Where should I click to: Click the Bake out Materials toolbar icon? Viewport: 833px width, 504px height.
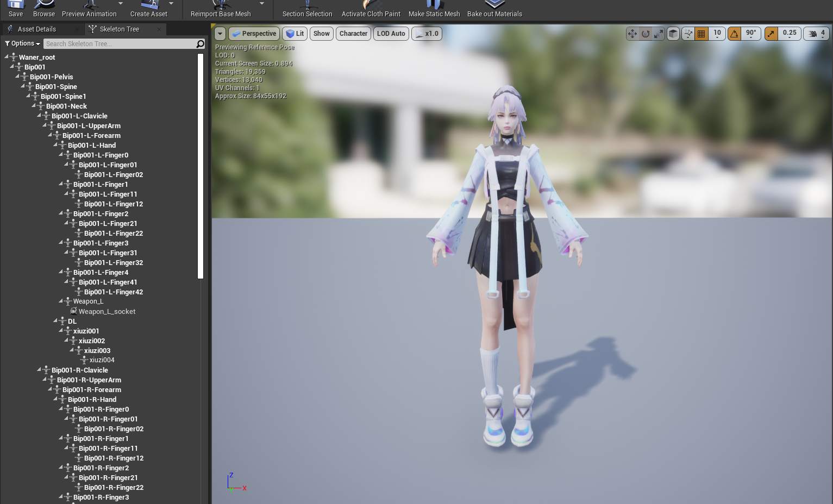pyautogui.click(x=494, y=8)
